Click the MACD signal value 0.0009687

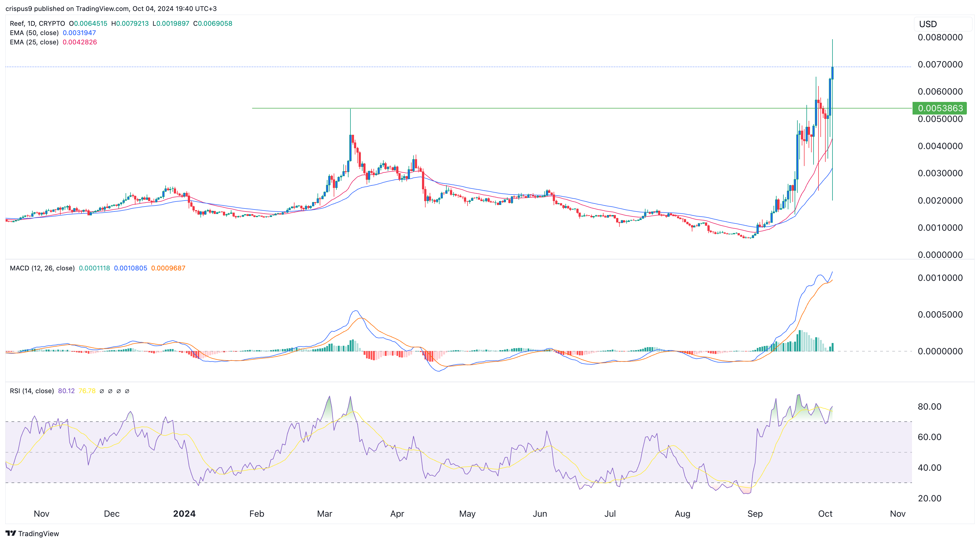click(168, 268)
